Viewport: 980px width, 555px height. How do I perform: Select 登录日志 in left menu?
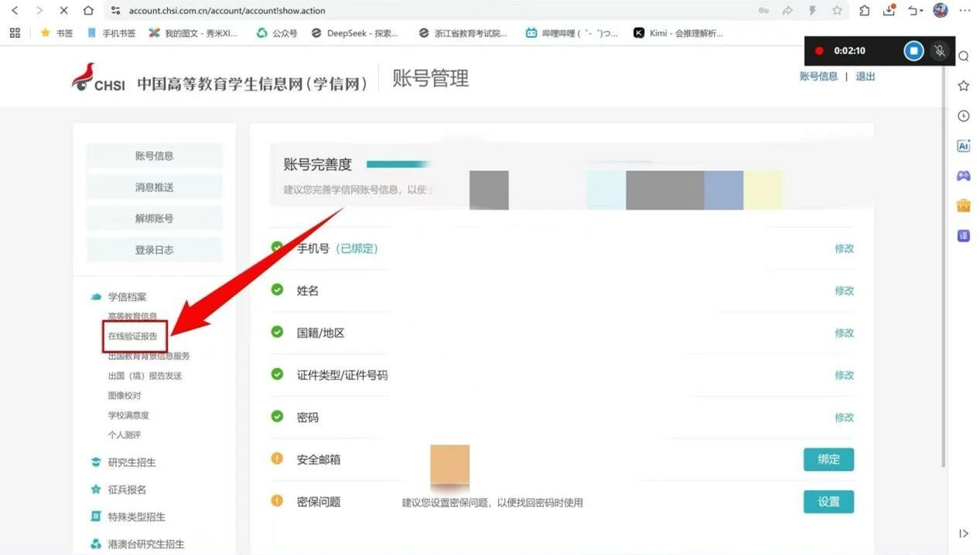tap(154, 250)
